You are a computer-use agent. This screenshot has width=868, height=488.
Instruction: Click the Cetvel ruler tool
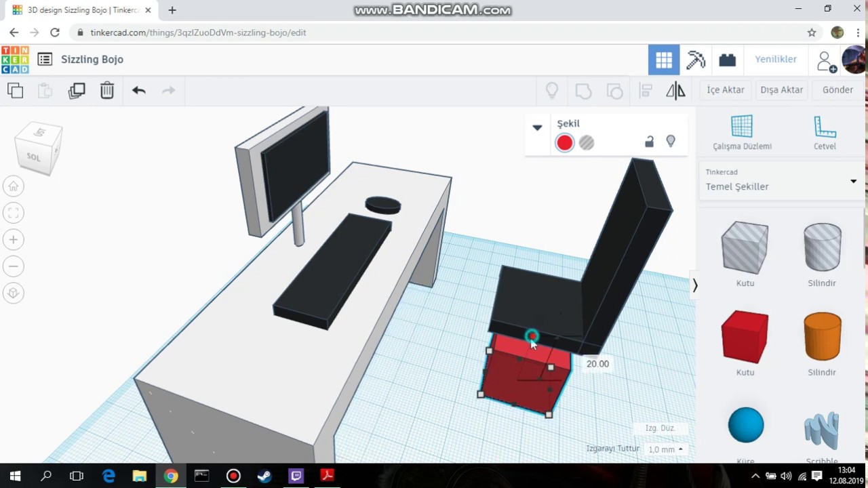coord(825,133)
